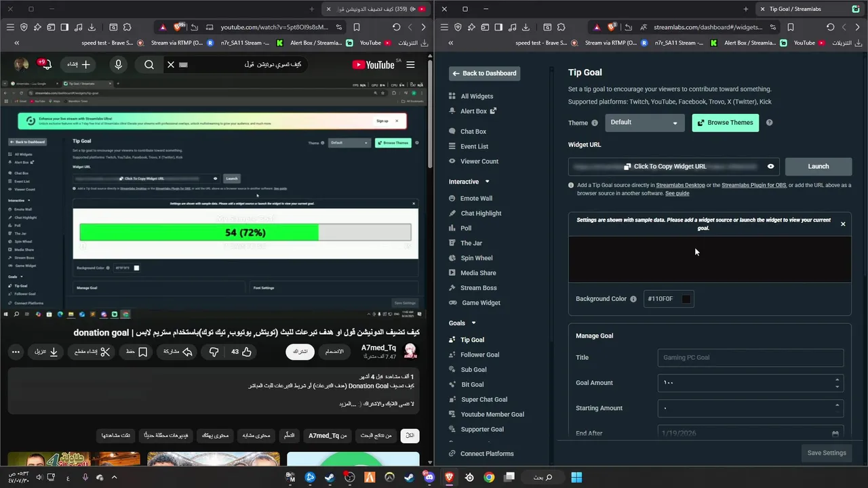Dislike the YouTube video

point(214,352)
